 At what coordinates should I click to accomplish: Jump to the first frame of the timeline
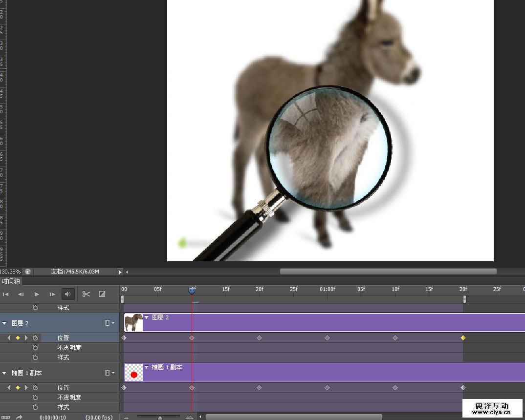pos(6,294)
